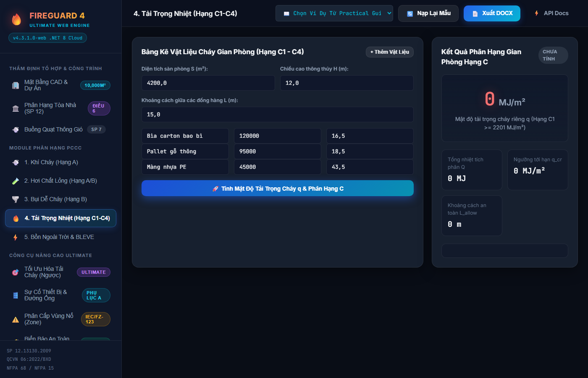Viewport: 588px width, 378px height.
Task: Click version tag v4.3.1.0-web .NET 8 Cloud
Action: pyautogui.click(x=48, y=38)
